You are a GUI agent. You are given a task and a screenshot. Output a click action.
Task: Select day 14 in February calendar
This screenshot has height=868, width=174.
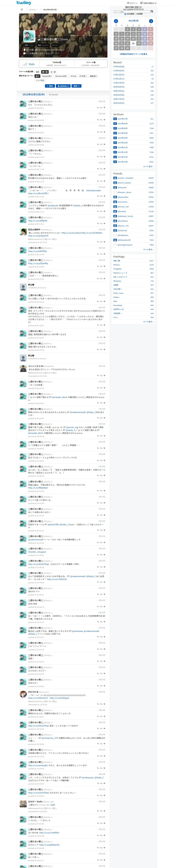(122, 39)
